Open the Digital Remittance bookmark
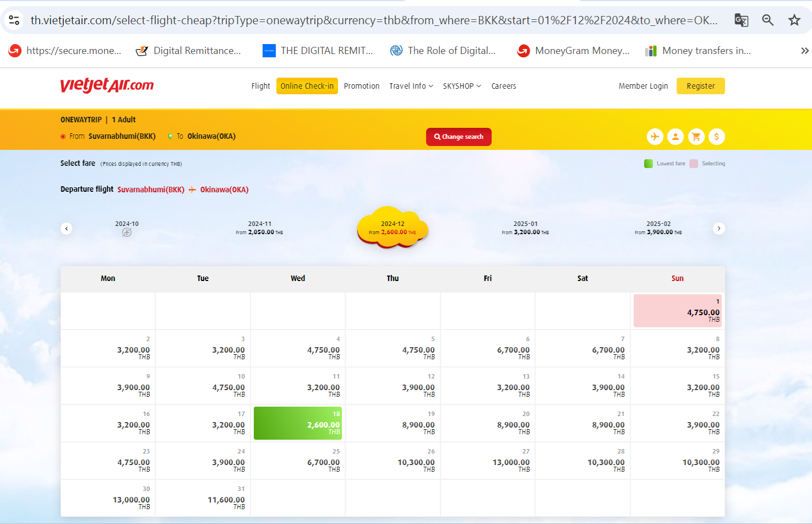 (x=188, y=51)
